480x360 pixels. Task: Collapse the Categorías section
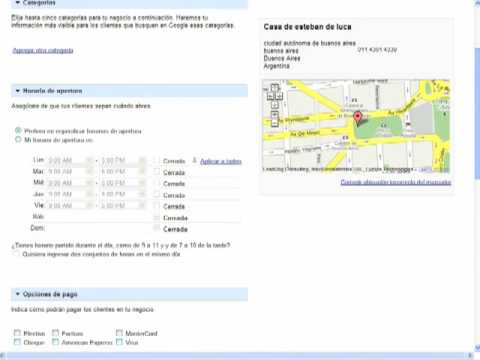18,3
